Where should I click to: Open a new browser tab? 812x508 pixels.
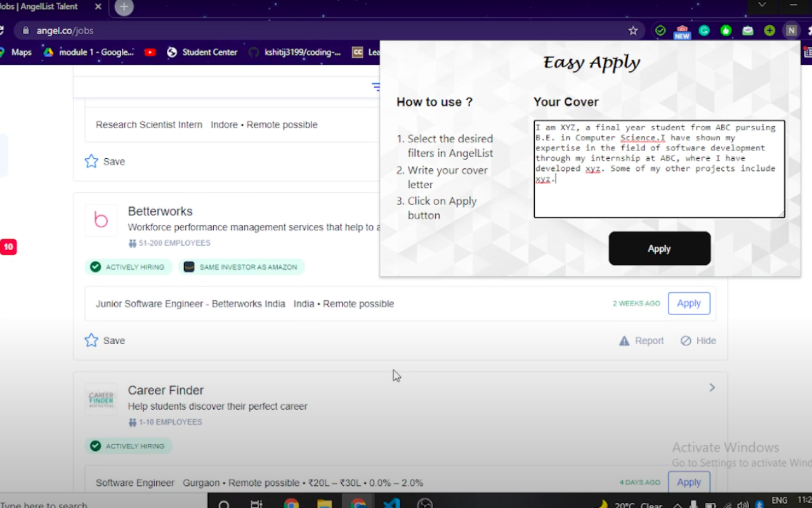pyautogui.click(x=124, y=8)
